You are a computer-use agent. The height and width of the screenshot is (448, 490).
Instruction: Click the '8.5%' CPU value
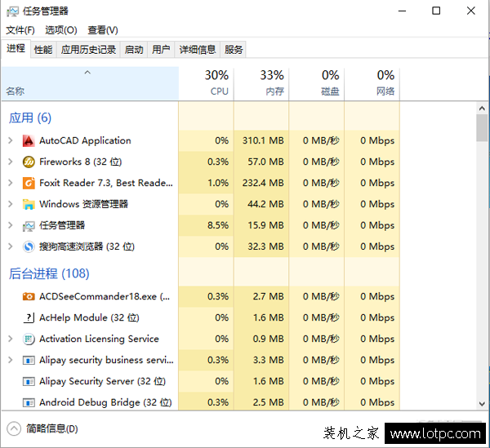(218, 225)
